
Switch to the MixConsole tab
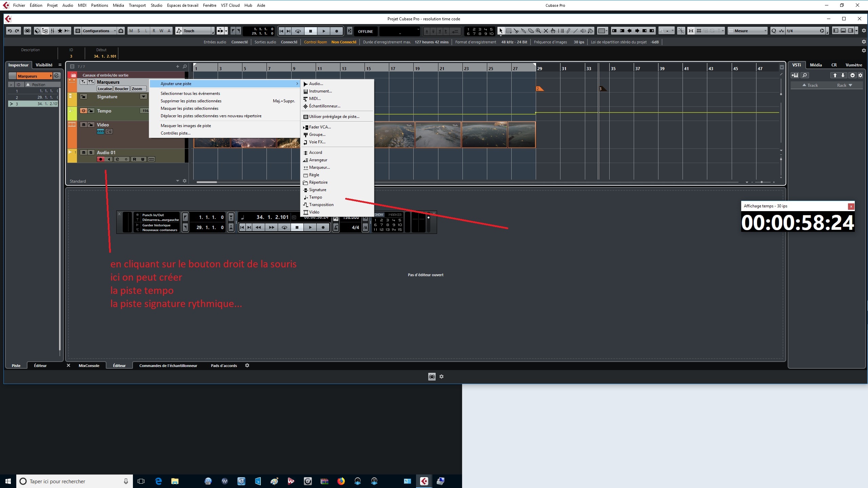coord(89,366)
